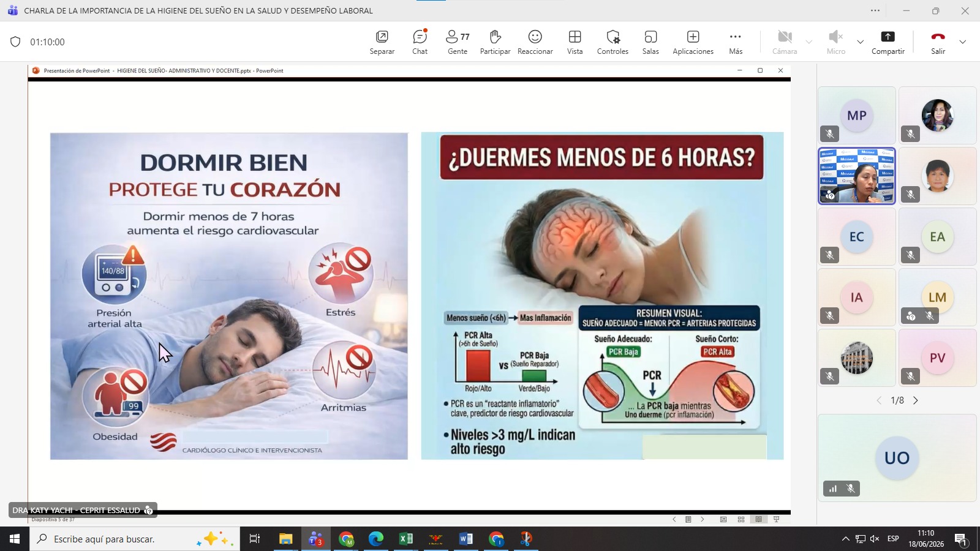The image size is (980, 551).
Task: Unmute using the Micro button
Action: [835, 42]
